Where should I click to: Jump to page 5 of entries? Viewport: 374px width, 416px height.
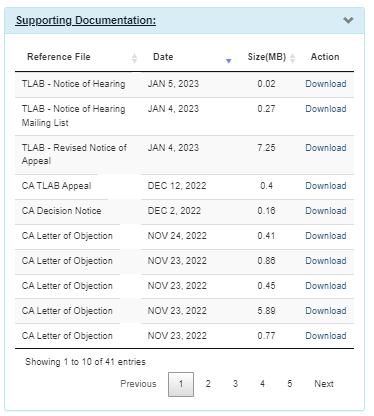point(290,384)
